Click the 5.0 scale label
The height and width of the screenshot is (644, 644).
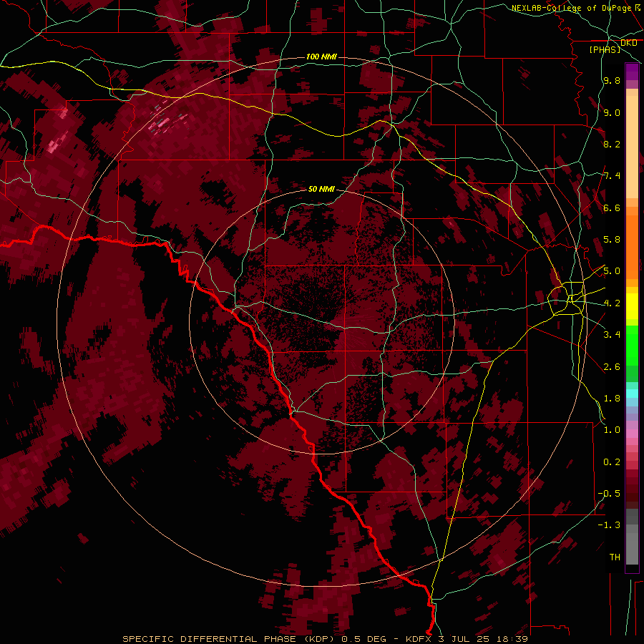pyautogui.click(x=612, y=271)
